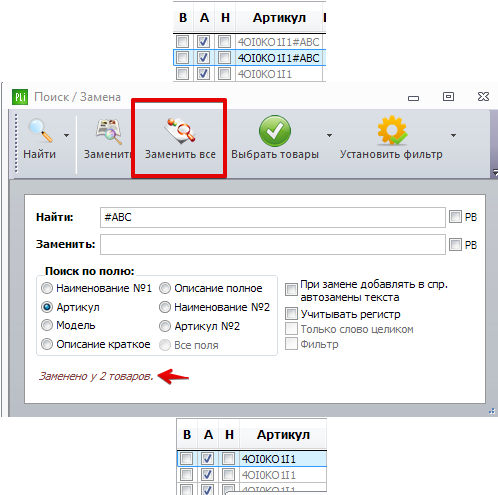
Task: Toggle Только слово целиком checkbox
Action: click(291, 329)
